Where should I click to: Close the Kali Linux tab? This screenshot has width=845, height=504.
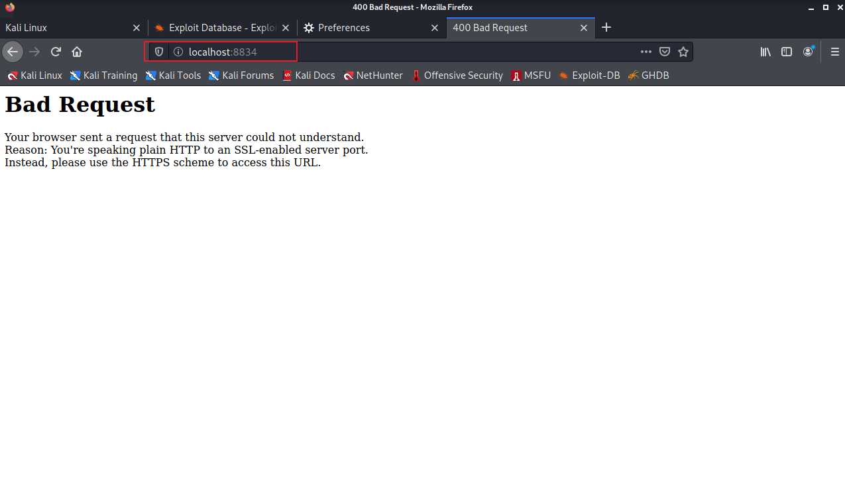[x=137, y=28]
